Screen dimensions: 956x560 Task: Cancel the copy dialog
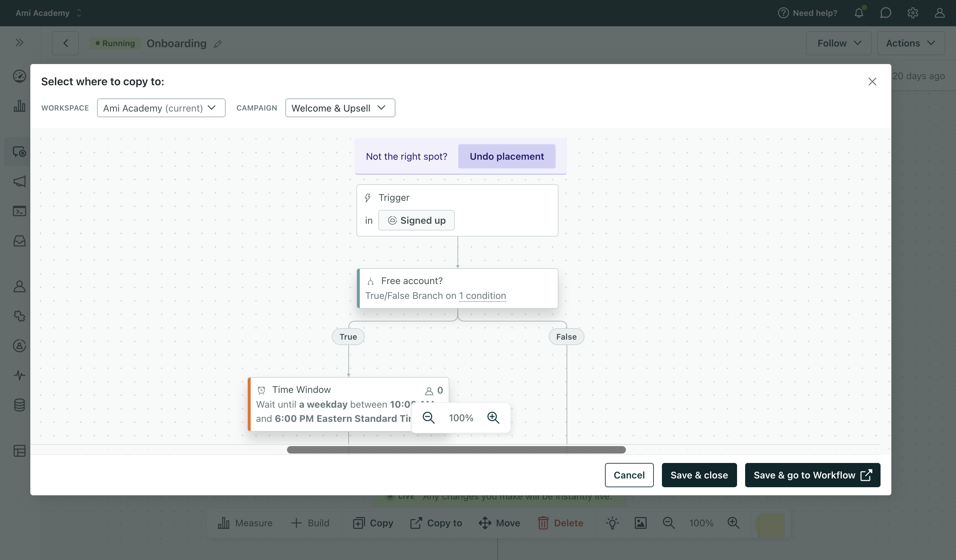[x=629, y=475]
